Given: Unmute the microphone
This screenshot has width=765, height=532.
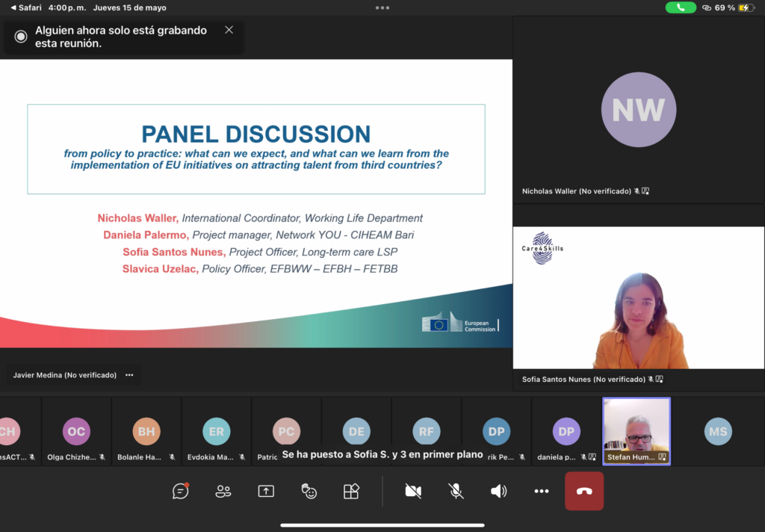Looking at the screenshot, I should [x=456, y=491].
